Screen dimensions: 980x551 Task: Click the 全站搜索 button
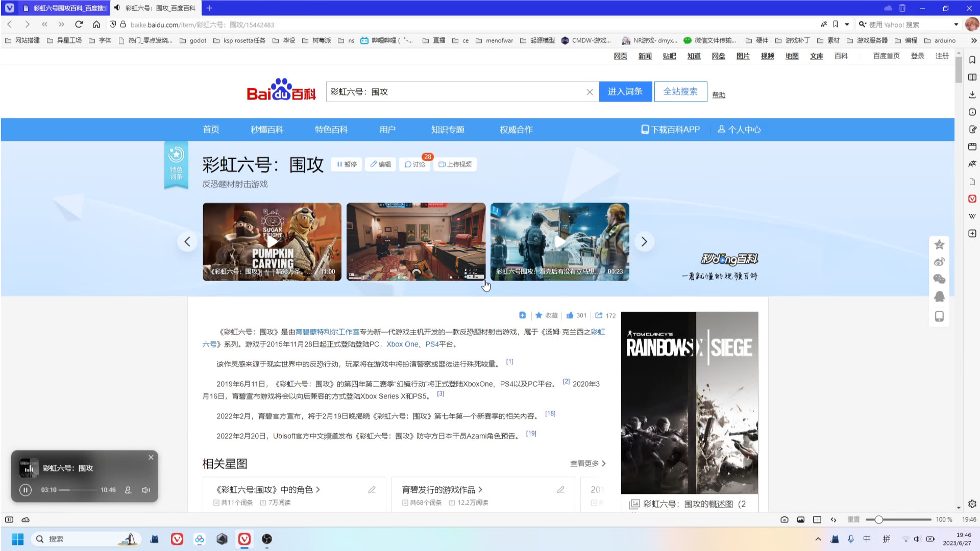point(680,91)
